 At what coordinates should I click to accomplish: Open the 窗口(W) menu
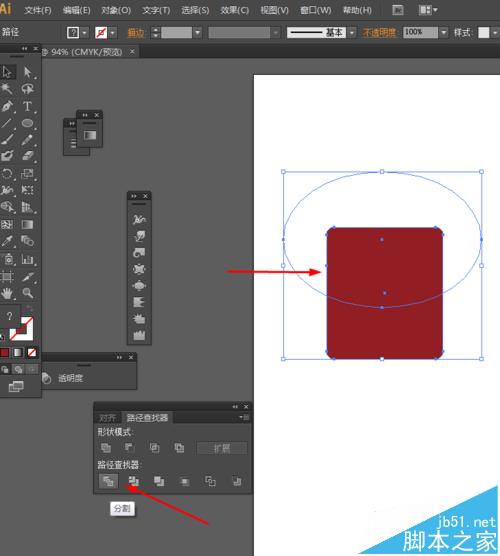[316, 10]
